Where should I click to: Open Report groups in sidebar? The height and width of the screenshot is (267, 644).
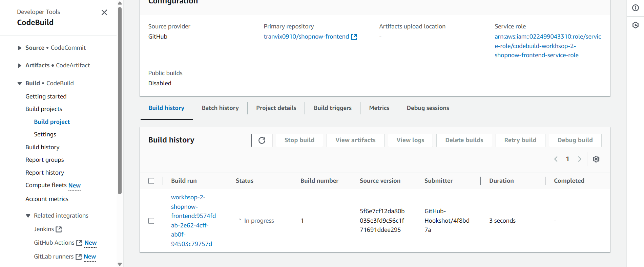point(45,160)
